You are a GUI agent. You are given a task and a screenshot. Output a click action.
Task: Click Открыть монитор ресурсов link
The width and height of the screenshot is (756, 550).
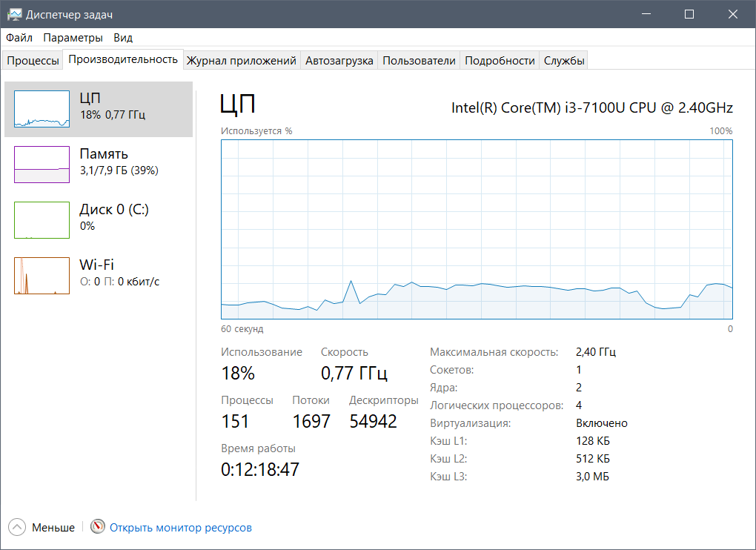pos(181,527)
